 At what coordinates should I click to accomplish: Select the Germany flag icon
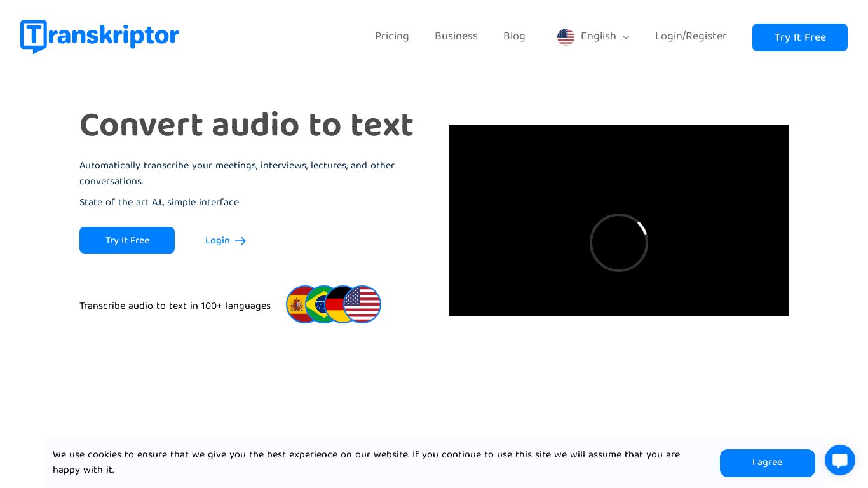pos(334,304)
